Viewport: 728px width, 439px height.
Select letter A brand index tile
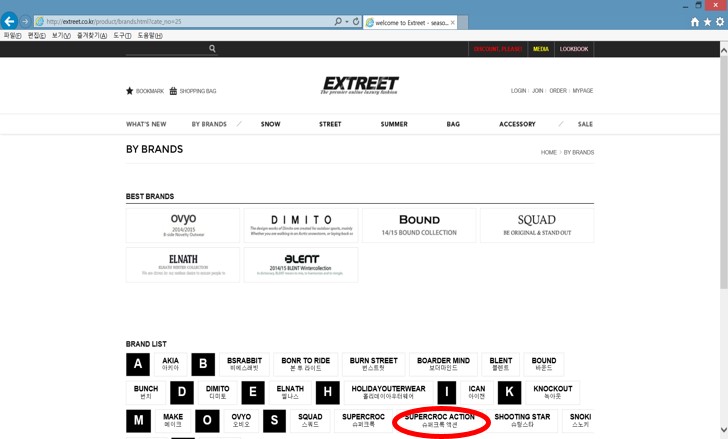click(138, 364)
